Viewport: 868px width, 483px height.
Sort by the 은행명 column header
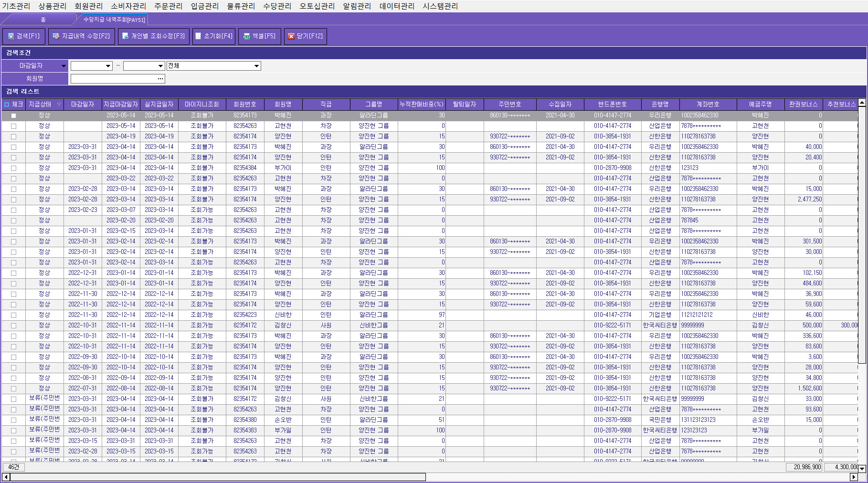point(660,105)
